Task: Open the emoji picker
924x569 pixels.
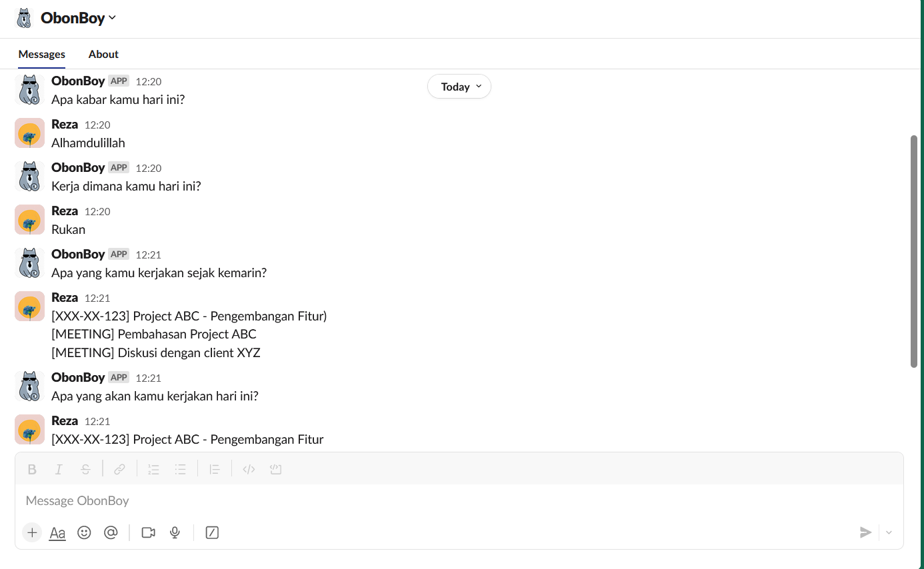Action: [x=84, y=532]
